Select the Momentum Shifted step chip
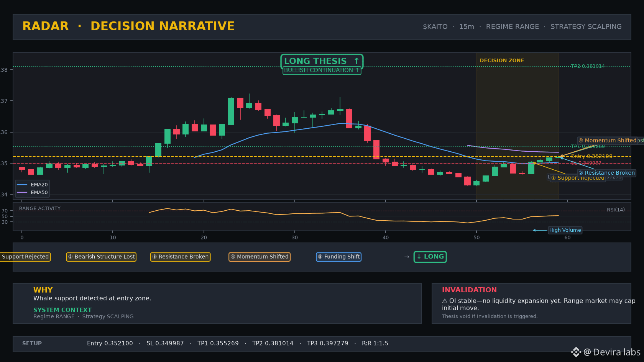644x362 pixels. 260,257
